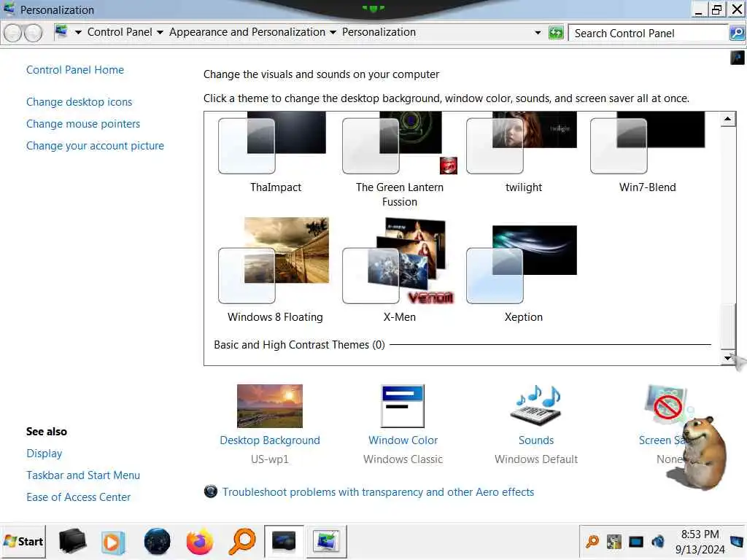The height and width of the screenshot is (560, 747).
Task: Click the Personalization breadcrumb
Action: [379, 32]
